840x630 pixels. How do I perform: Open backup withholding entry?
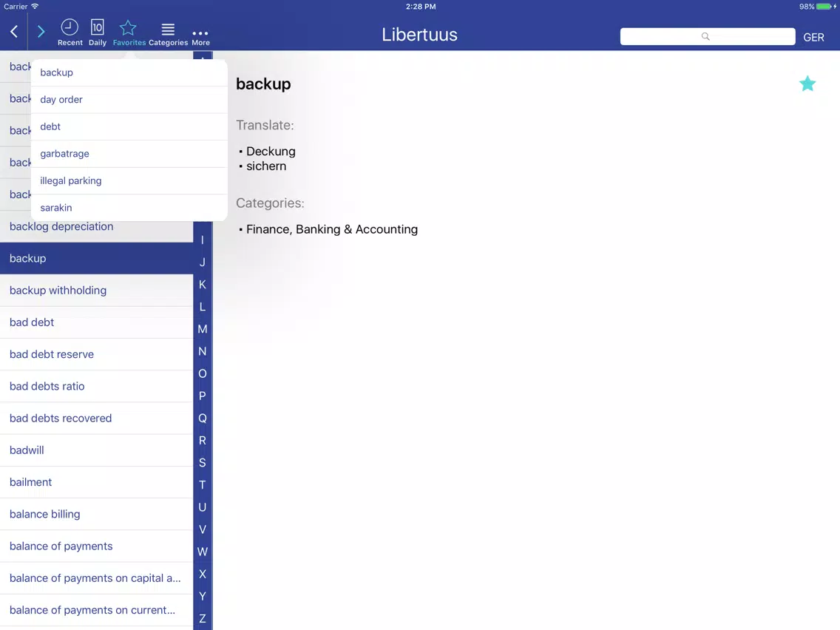pyautogui.click(x=96, y=291)
